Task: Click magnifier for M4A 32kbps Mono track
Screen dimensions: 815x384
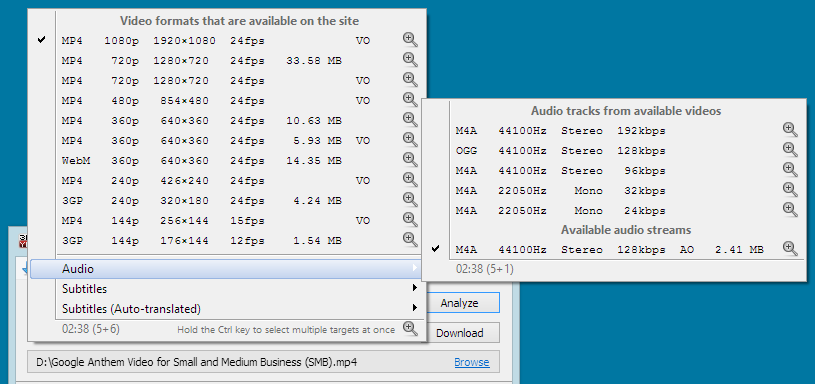Action: click(790, 190)
